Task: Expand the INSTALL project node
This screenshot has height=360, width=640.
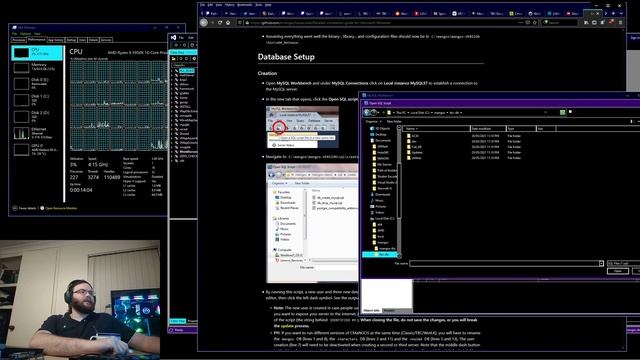Action: click(172, 107)
